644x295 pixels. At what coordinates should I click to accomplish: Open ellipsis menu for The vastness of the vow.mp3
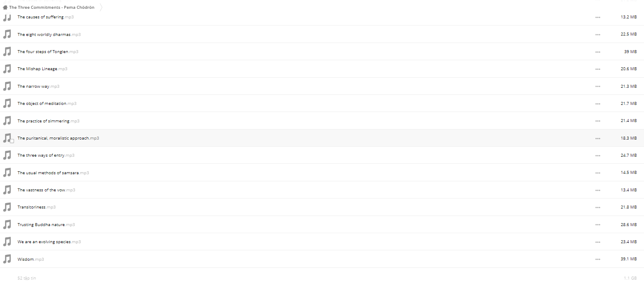[x=598, y=190]
